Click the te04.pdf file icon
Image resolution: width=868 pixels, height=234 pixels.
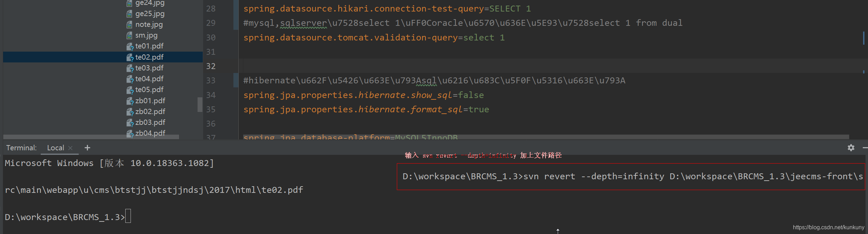point(130,79)
